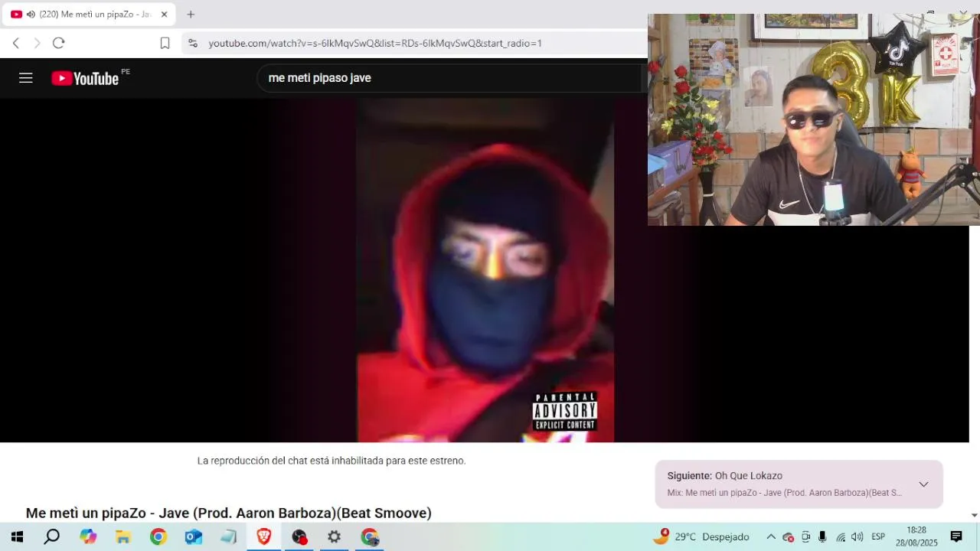This screenshot has width=980, height=551.
Task: Activate the 'Me metì un pipaZo' browser tab
Action: click(x=88, y=15)
